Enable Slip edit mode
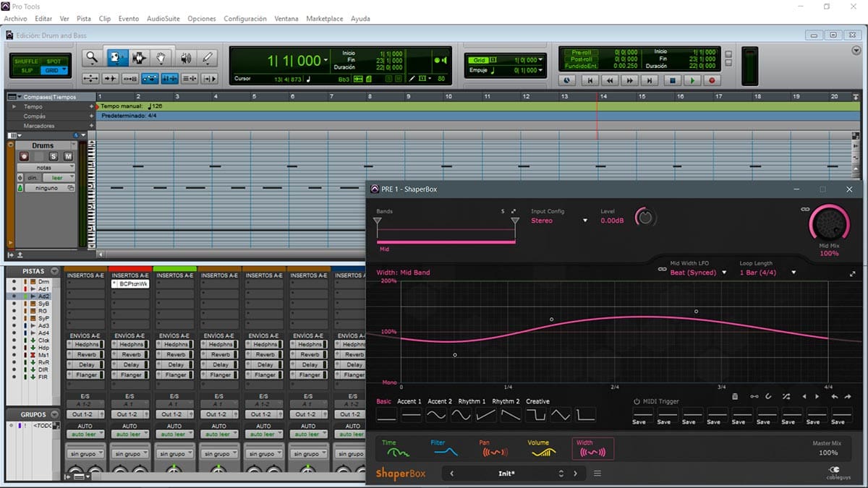 click(x=27, y=70)
